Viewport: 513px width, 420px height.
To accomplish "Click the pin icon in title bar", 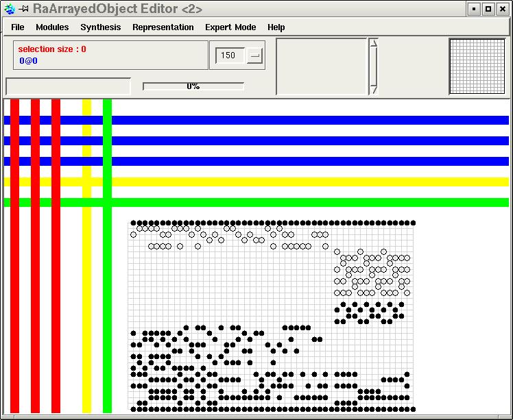I will pos(23,9).
